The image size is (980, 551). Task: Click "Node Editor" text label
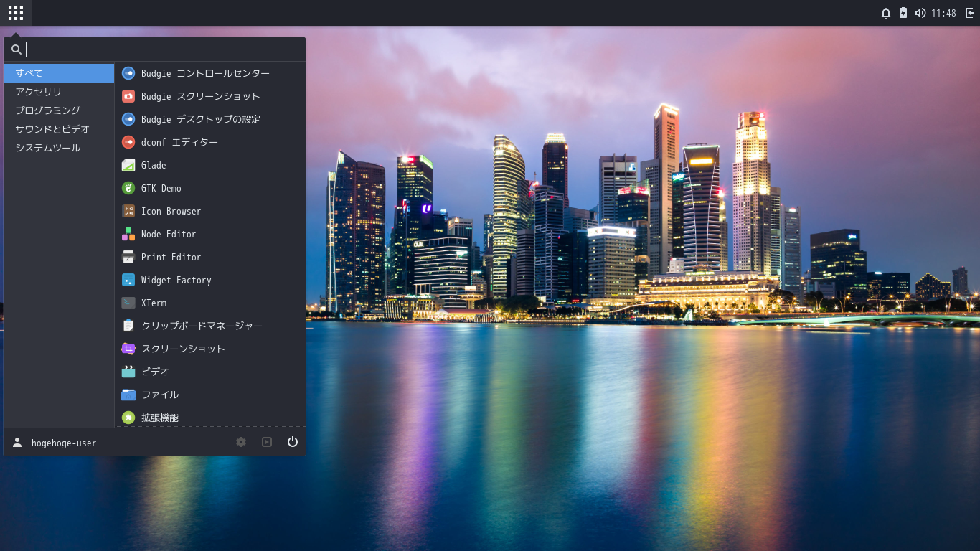[169, 234]
